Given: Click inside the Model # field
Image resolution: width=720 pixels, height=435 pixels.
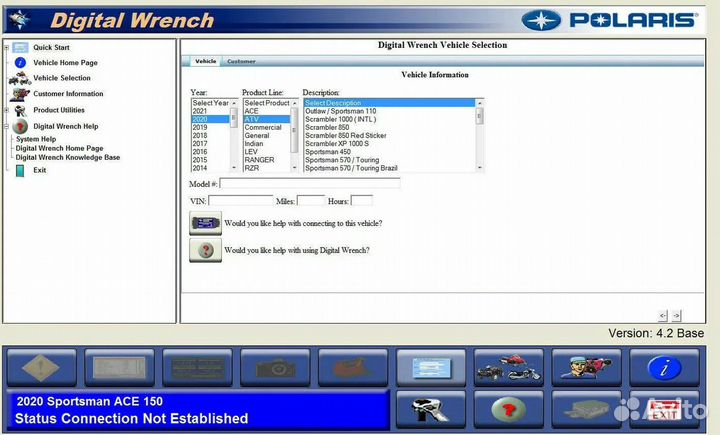Looking at the screenshot, I should point(309,184).
